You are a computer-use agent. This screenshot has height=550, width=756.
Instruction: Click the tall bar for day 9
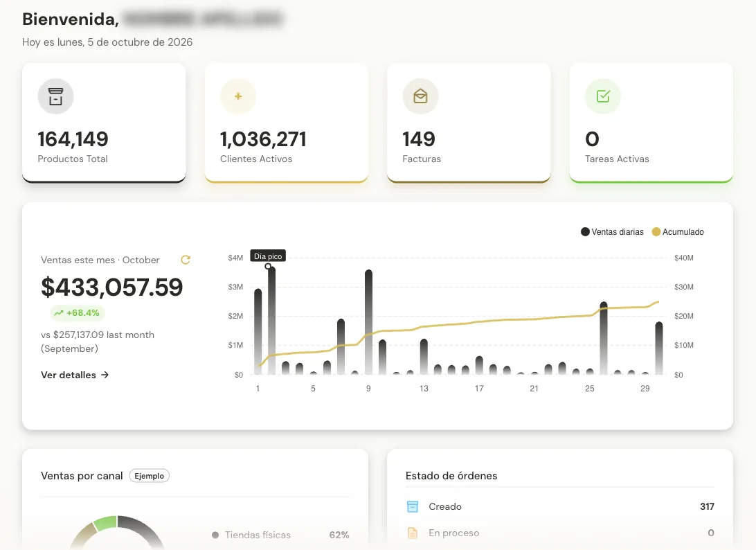click(369, 322)
